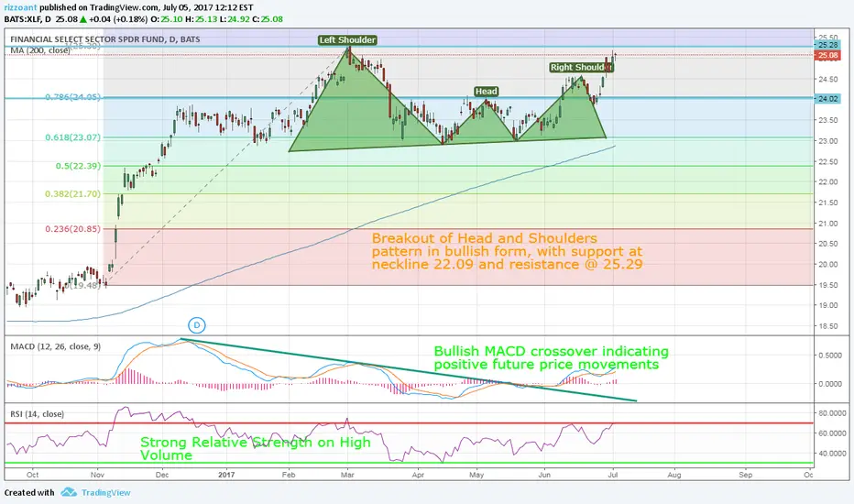Click the red 25.08 current price tag
The height and width of the screenshot is (504, 854).
coord(827,55)
